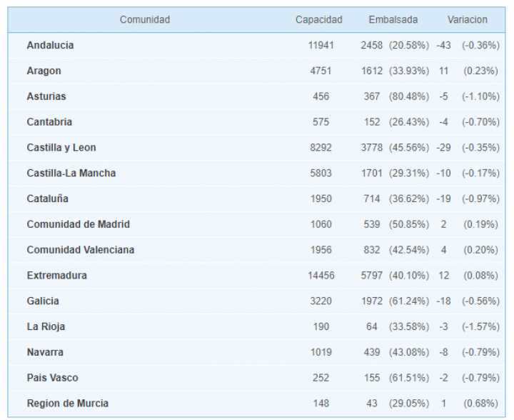Sort by the Capacidad column header

pos(319,20)
